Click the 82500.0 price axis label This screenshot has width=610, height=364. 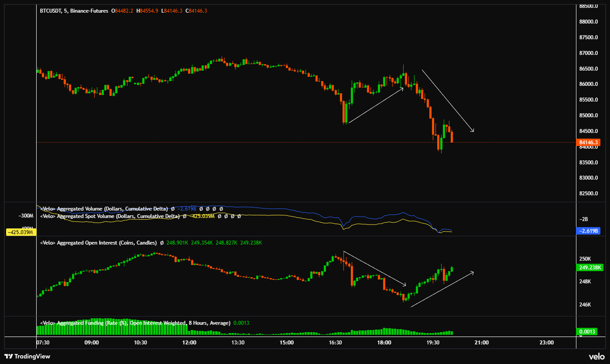(589, 193)
